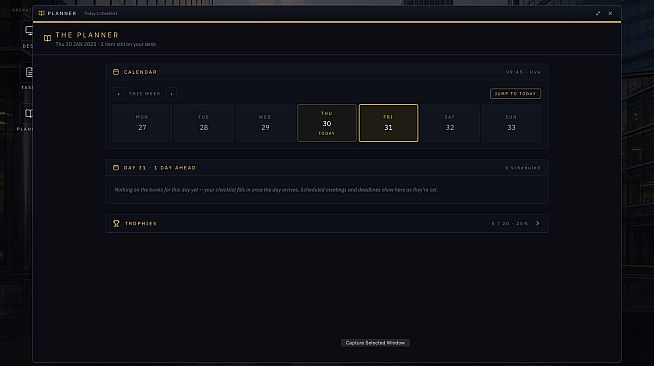Click the Day 31 header calendar icon
654x366 pixels.
click(x=116, y=168)
